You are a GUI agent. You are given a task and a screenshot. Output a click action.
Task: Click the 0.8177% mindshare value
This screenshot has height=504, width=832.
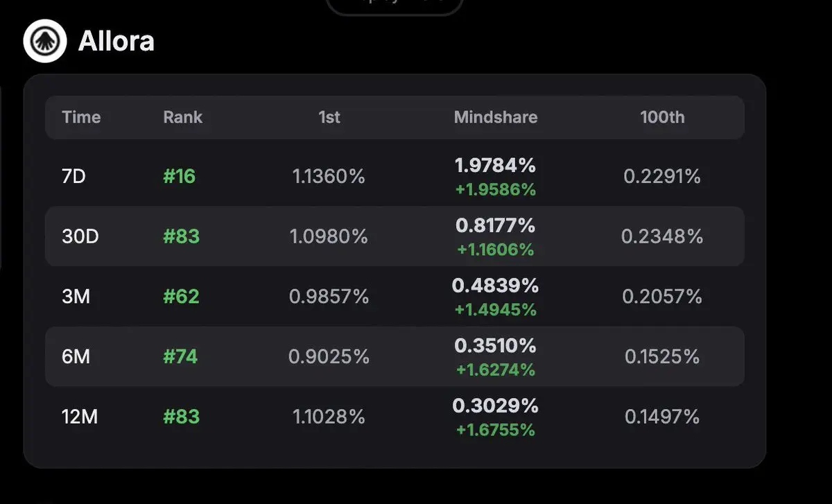pos(496,225)
